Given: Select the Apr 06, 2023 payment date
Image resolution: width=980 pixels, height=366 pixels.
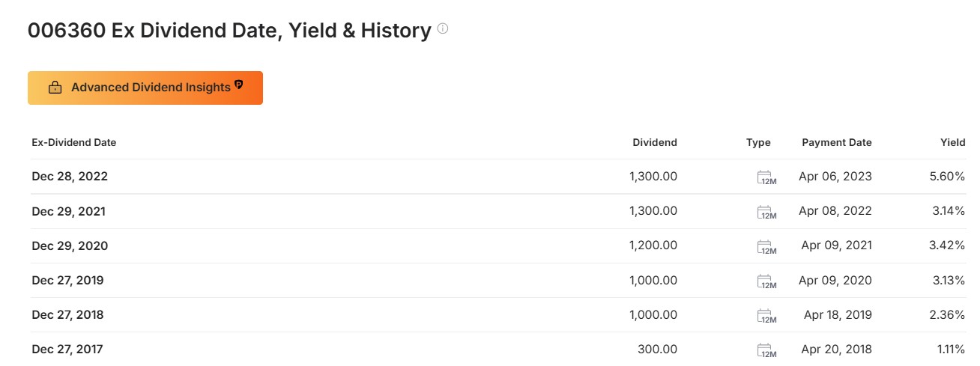Looking at the screenshot, I should click(x=835, y=177).
